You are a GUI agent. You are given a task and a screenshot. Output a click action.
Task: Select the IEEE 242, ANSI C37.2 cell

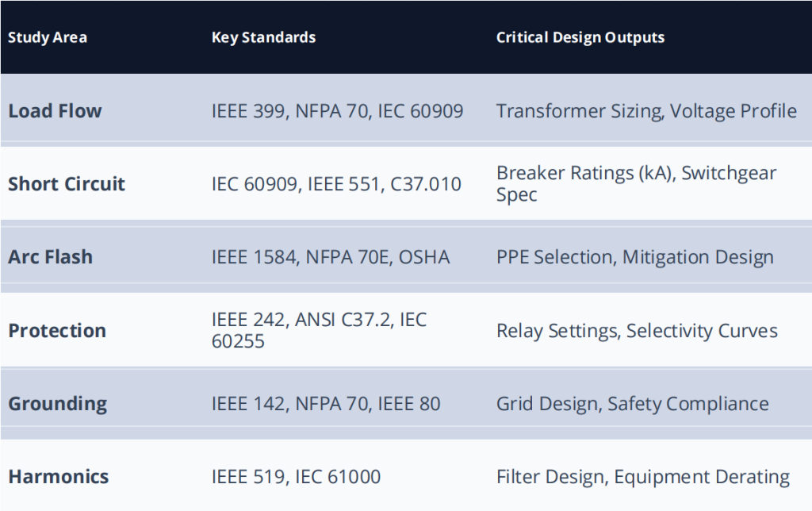pos(319,330)
